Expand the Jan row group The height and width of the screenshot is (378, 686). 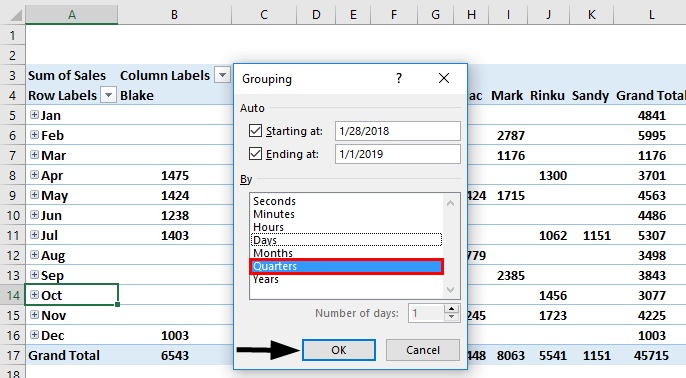pyautogui.click(x=34, y=115)
